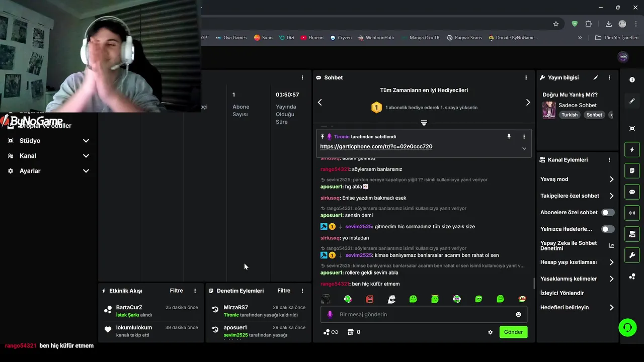The image size is (644, 362).
Task: Toggle Yalnızca ifadelerle switch
Action: pos(608,229)
